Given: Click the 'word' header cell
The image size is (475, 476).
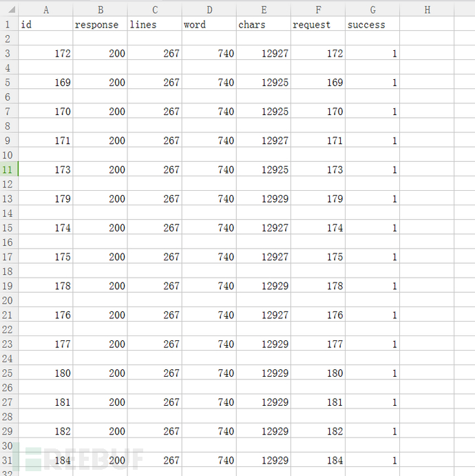Looking at the screenshot, I should pos(209,24).
